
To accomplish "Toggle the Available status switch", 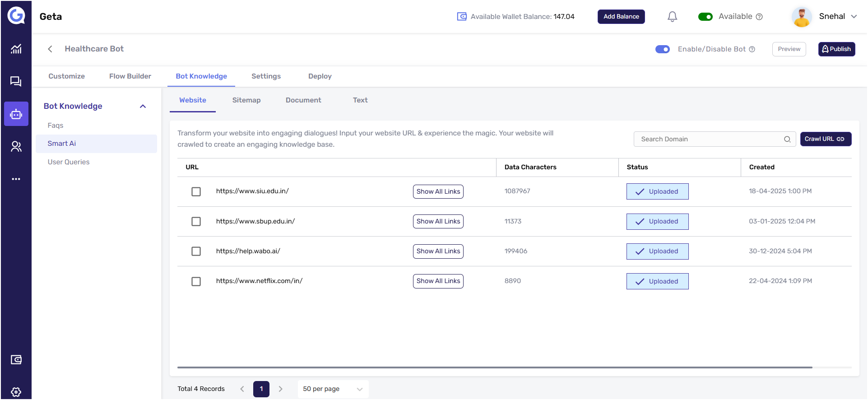I will point(705,17).
